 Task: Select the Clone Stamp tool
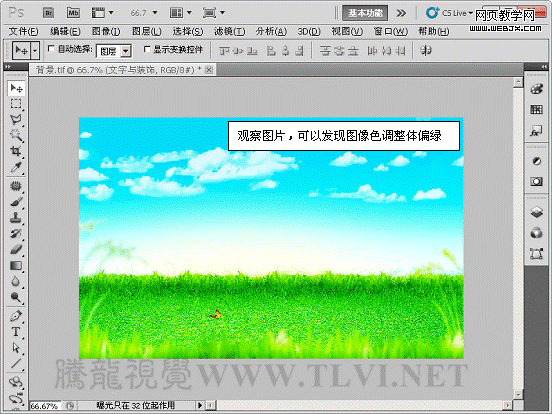(x=16, y=218)
